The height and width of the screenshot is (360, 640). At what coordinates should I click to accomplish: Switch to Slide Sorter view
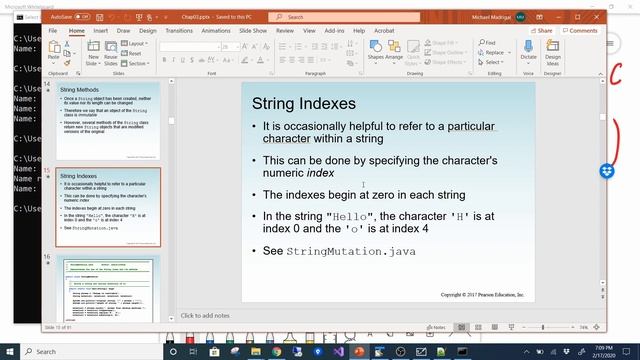pos(478,327)
